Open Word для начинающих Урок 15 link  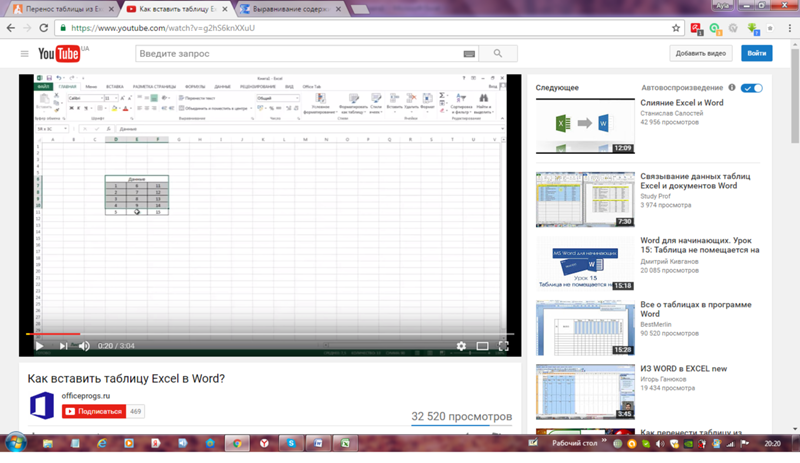(x=700, y=245)
